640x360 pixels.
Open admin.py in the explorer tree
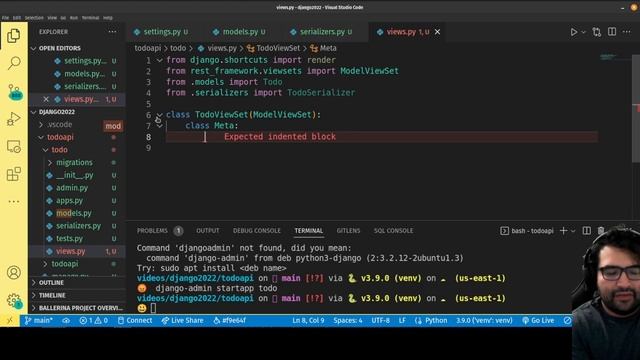[72, 188]
